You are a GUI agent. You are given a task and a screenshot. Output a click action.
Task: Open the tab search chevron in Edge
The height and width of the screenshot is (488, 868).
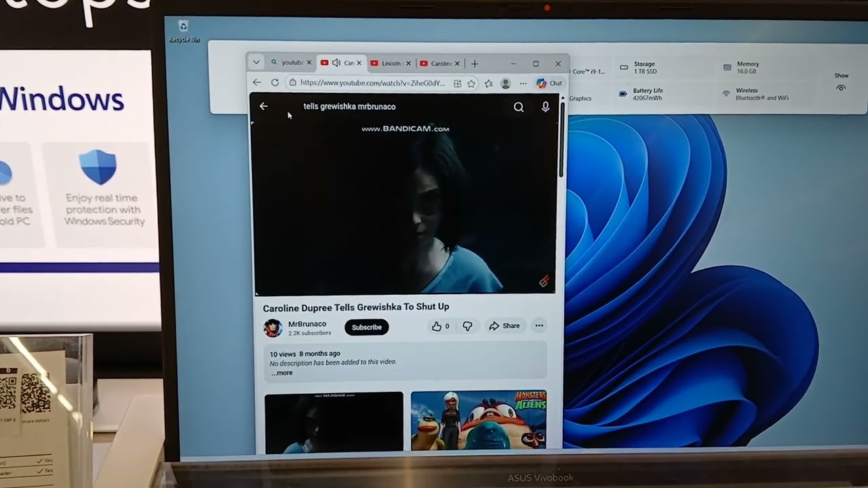[256, 62]
